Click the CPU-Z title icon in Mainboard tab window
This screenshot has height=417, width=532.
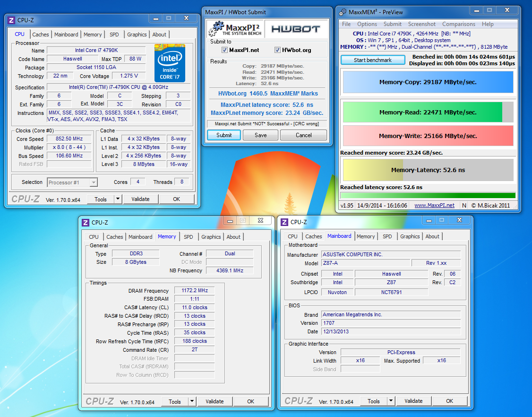pyautogui.click(x=284, y=222)
